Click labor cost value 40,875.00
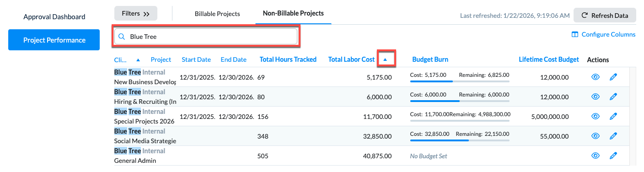 click(x=377, y=156)
